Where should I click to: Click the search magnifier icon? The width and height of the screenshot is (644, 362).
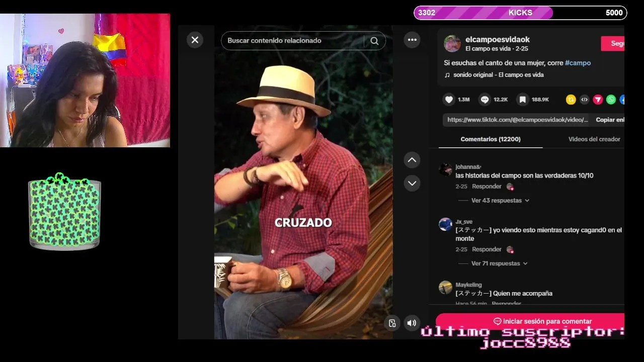pyautogui.click(x=374, y=41)
